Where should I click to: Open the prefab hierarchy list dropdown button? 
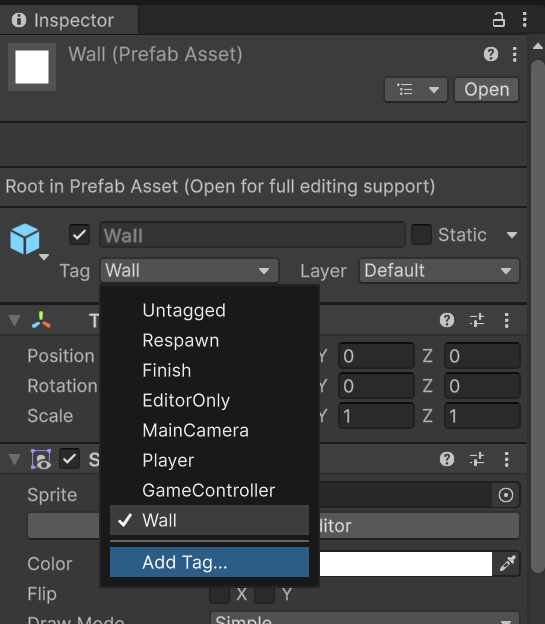point(416,90)
